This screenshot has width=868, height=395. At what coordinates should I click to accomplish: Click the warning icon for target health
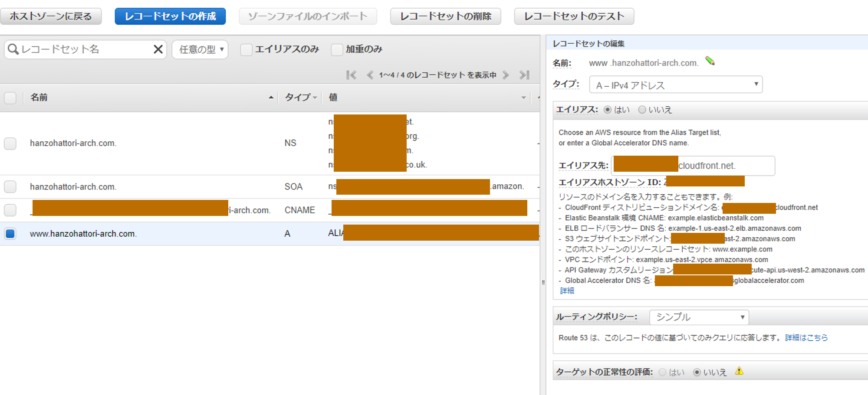[739, 371]
